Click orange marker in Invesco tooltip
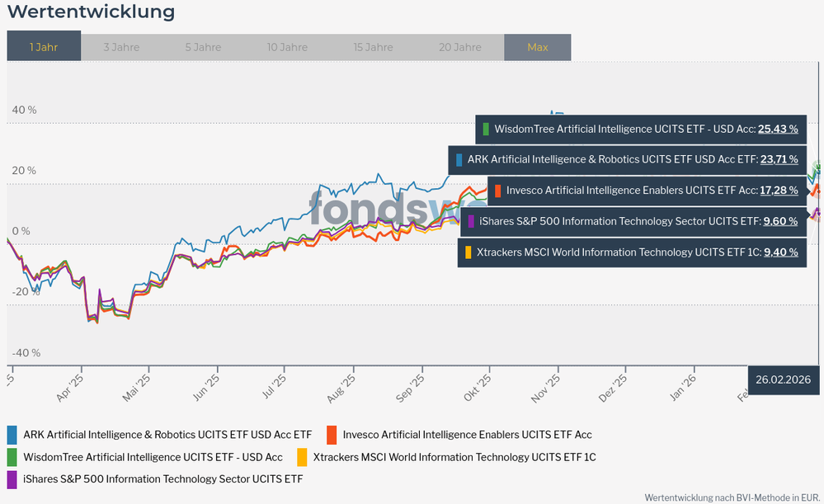The height and width of the screenshot is (504, 824). 497,191
